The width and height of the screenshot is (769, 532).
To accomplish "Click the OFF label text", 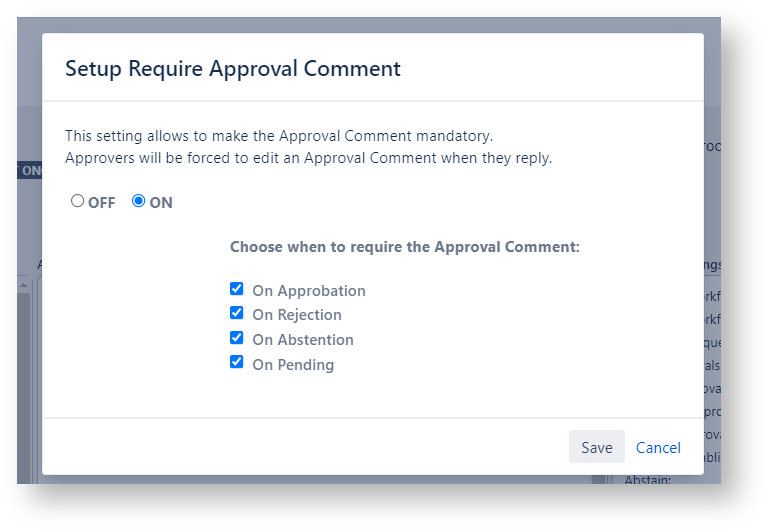I will [102, 203].
